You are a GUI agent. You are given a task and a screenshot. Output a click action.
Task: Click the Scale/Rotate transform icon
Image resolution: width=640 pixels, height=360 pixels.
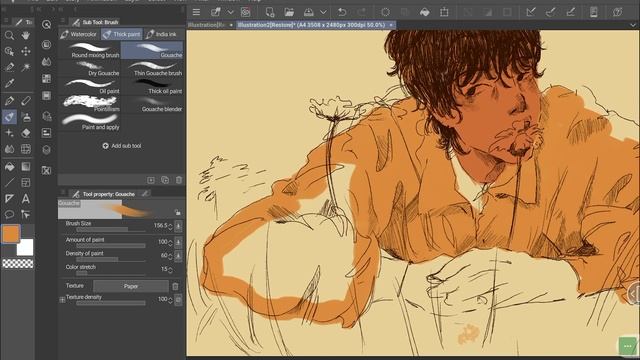pos(444,12)
